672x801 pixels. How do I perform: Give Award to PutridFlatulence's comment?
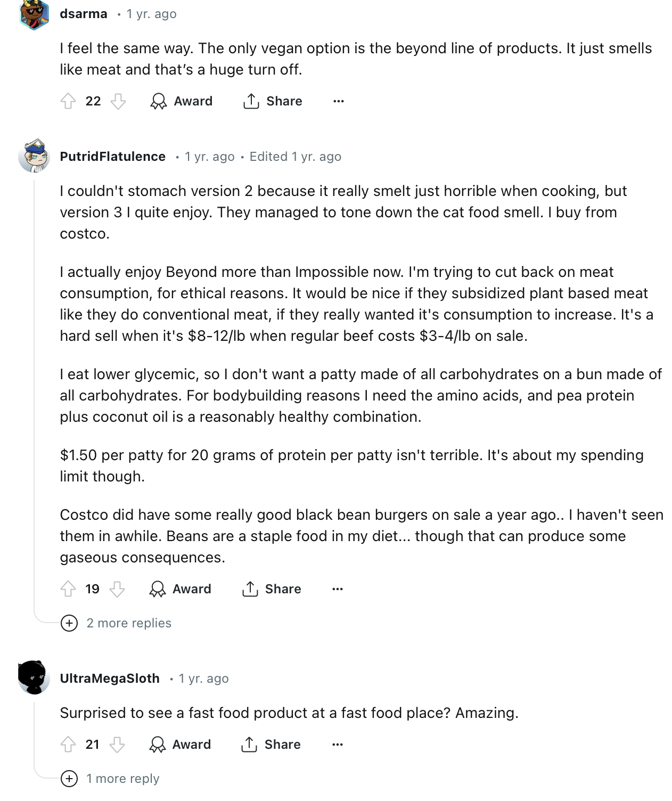(x=181, y=589)
